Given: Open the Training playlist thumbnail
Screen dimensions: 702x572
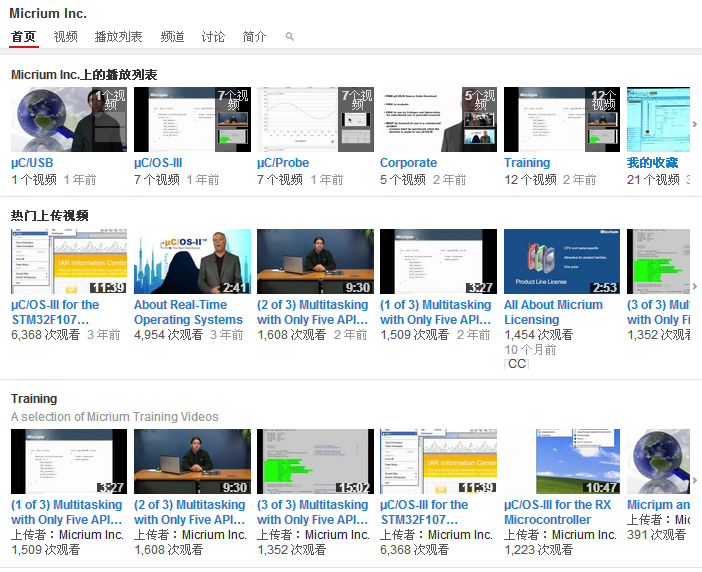Looking at the screenshot, I should click(x=562, y=120).
